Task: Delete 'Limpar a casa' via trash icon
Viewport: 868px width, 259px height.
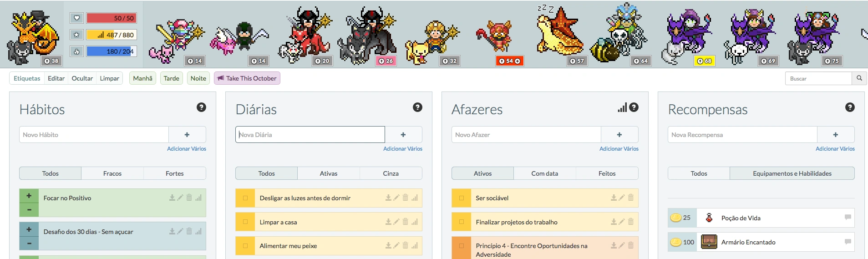Action: [x=405, y=222]
